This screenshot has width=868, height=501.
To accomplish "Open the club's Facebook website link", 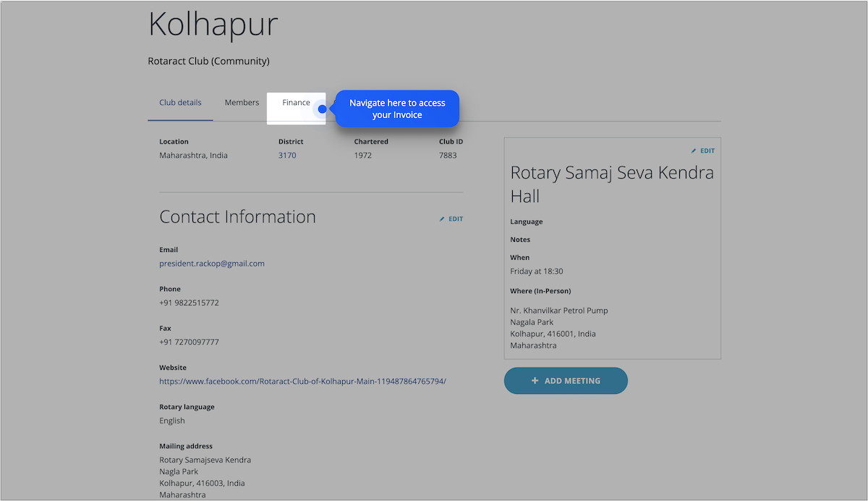I will pos(302,381).
